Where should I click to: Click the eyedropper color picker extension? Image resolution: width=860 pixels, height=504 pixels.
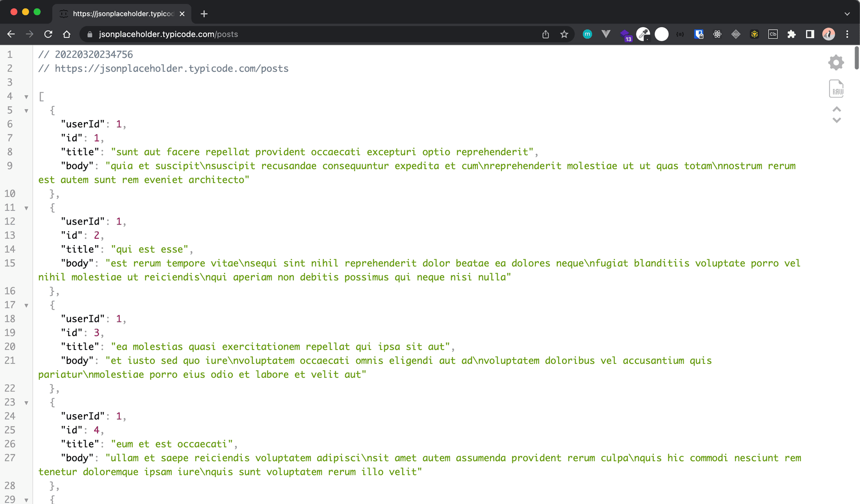(x=643, y=34)
